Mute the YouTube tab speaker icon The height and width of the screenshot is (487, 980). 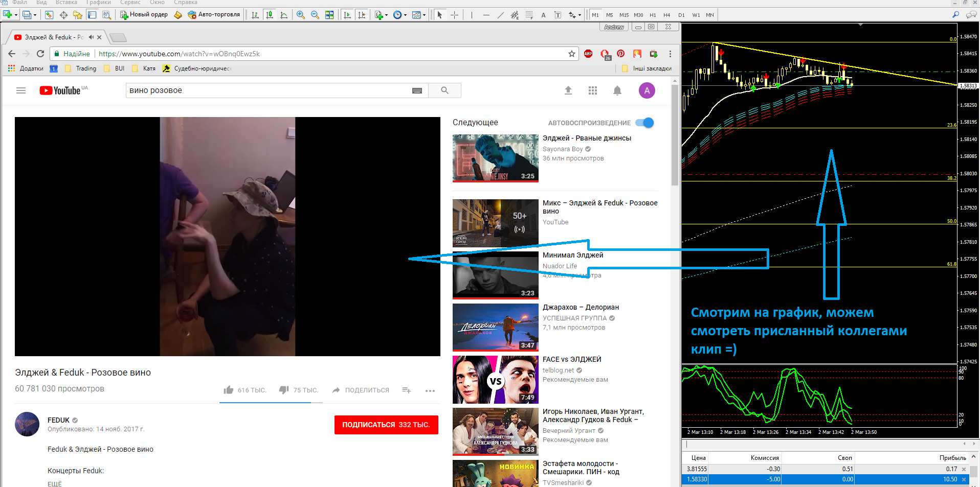(x=91, y=37)
